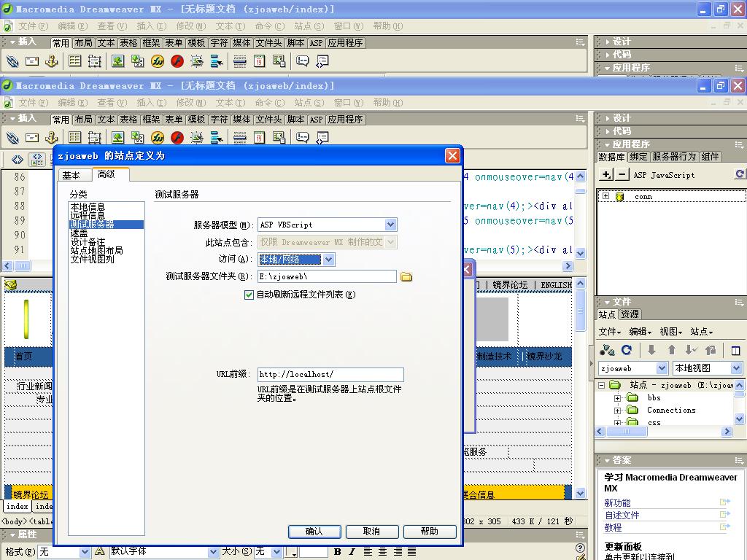Click the Date calendar icon, rear window's Insert bar
747x560 pixels.
pos(259,61)
